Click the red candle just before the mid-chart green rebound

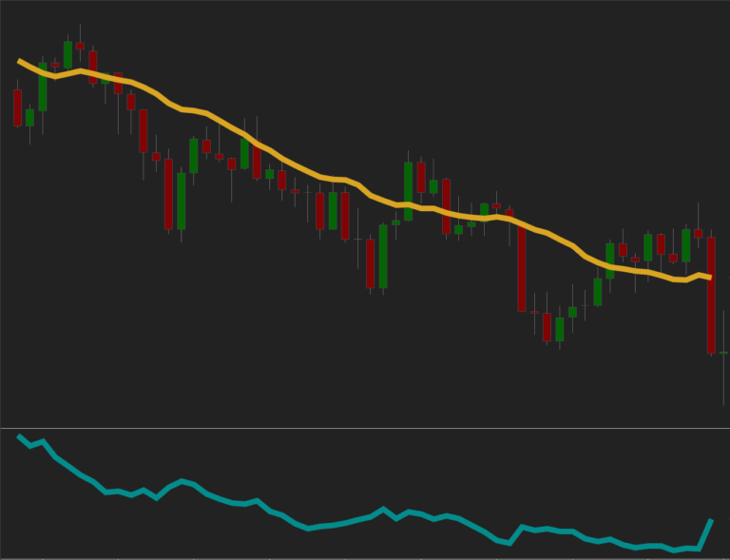click(371, 263)
